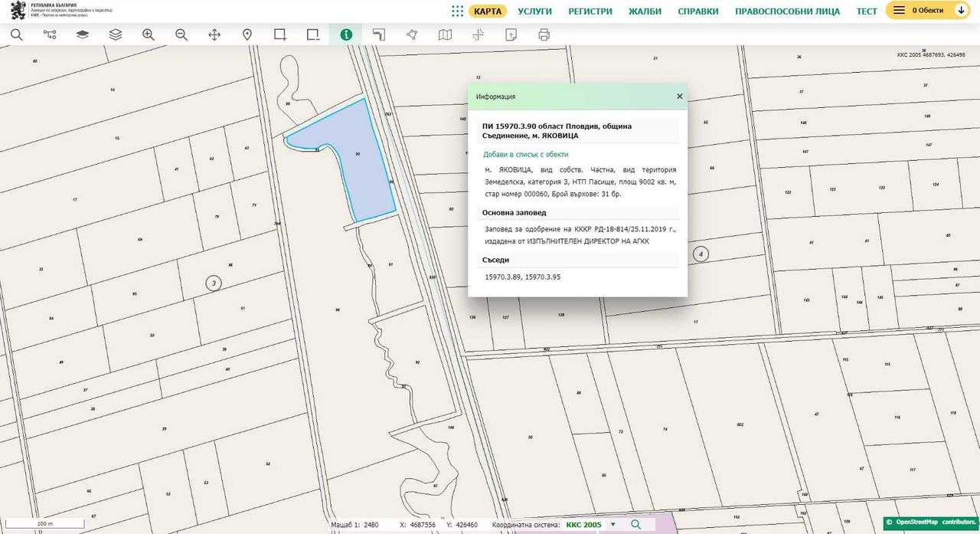Click the coordinate search magnifier icon
Viewport: 980px width, 534px height.
point(635,524)
